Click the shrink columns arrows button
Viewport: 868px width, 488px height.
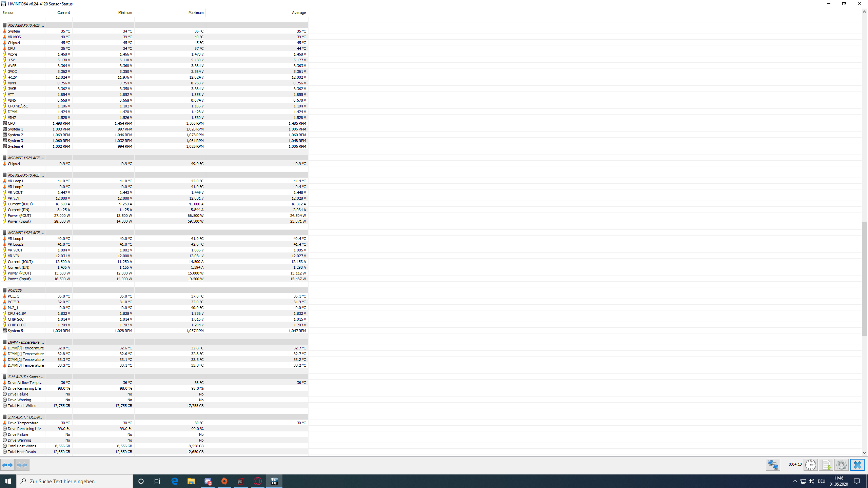point(22,465)
